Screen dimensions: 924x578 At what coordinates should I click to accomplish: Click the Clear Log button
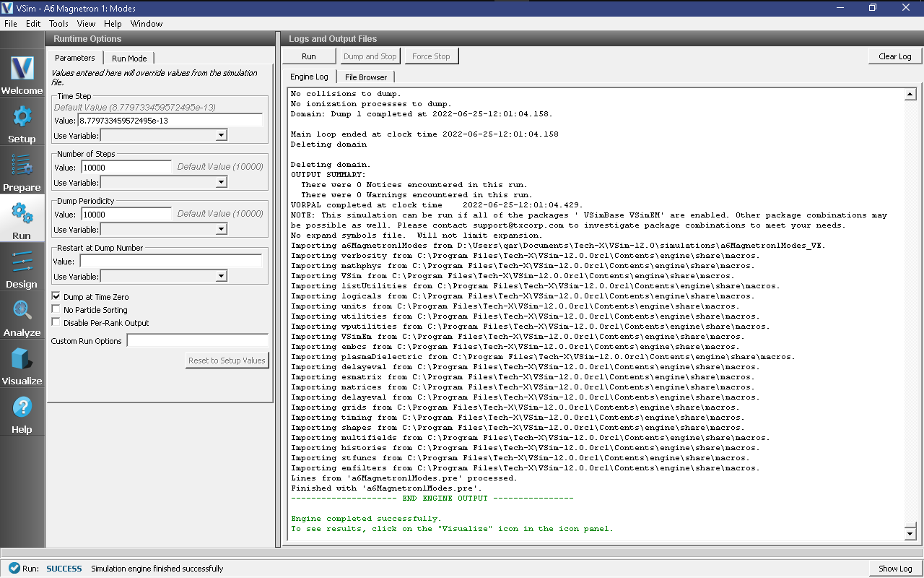[x=895, y=56]
